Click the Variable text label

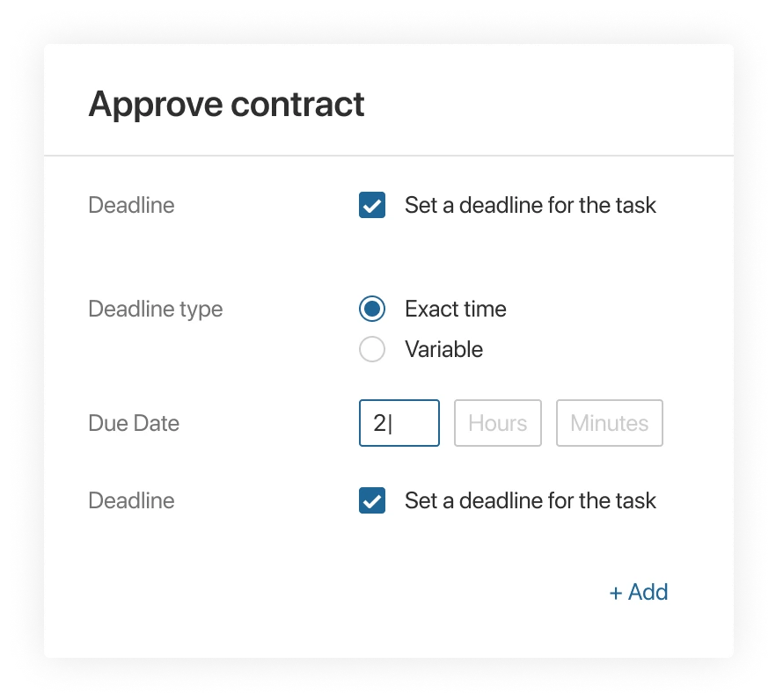pos(443,349)
